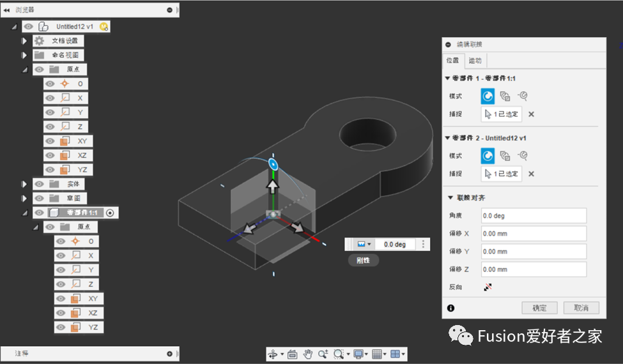
Task: Open the three-dot menu beside canvas angle field
Action: [423, 244]
